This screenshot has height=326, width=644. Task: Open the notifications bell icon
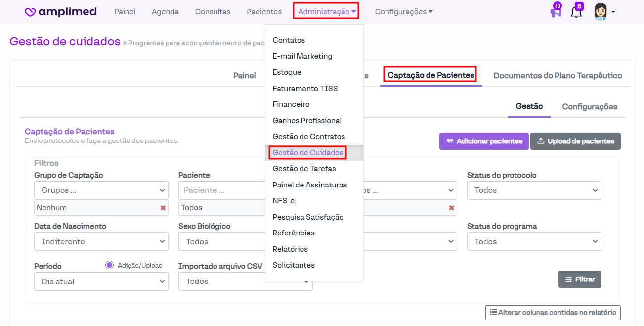576,12
